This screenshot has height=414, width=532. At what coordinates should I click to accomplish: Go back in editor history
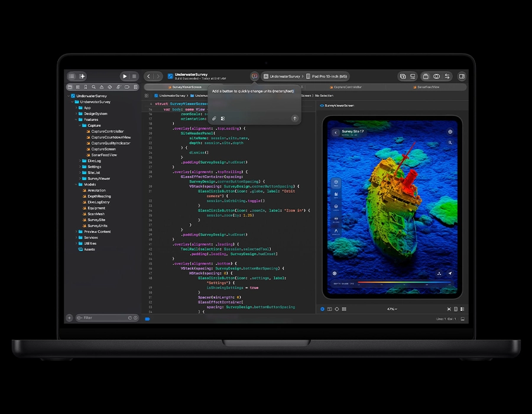(x=148, y=76)
